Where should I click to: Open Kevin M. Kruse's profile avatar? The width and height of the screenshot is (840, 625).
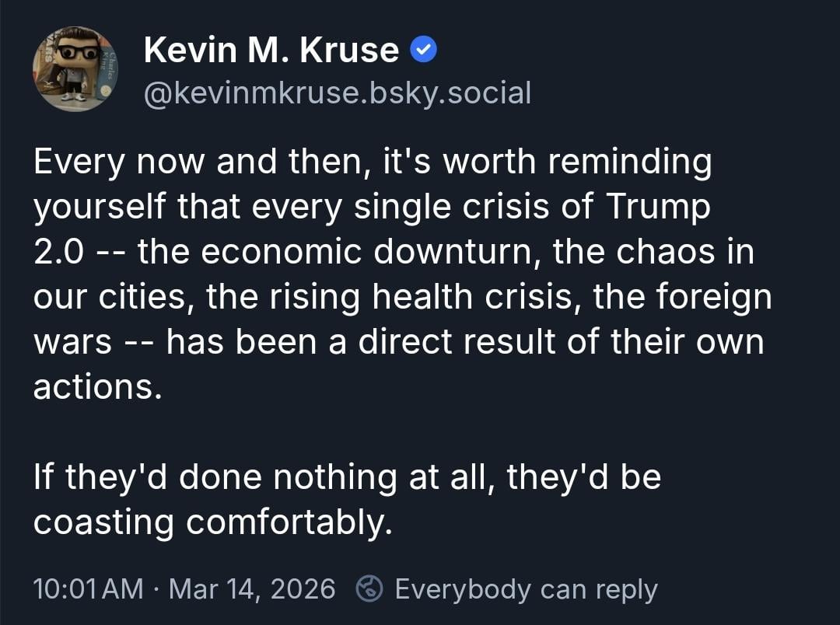75,69
